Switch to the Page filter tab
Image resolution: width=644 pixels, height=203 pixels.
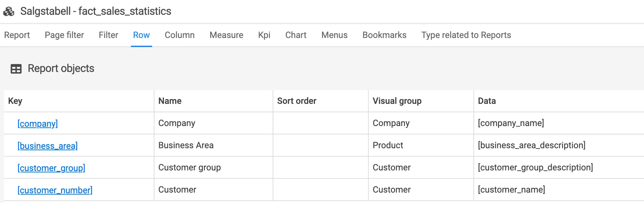point(64,35)
